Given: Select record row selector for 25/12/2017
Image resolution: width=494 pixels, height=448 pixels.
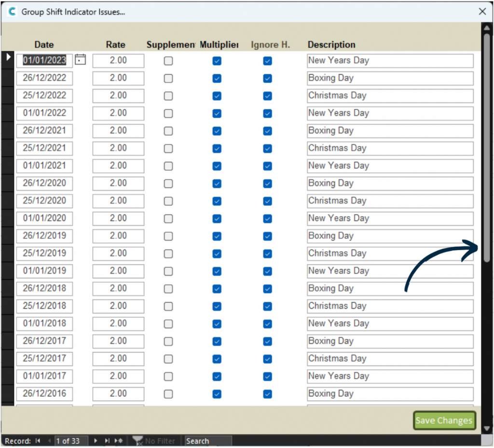Looking at the screenshot, I should tap(8, 359).
